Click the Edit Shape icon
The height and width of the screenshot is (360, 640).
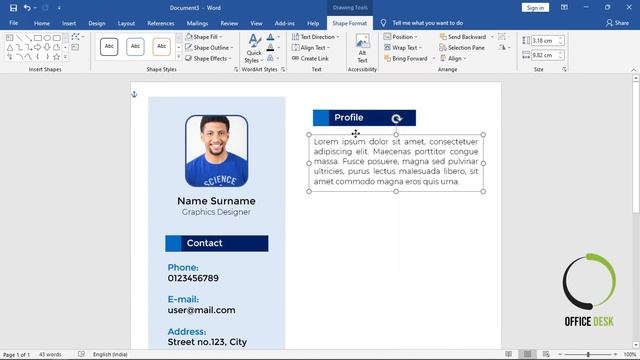(76, 37)
